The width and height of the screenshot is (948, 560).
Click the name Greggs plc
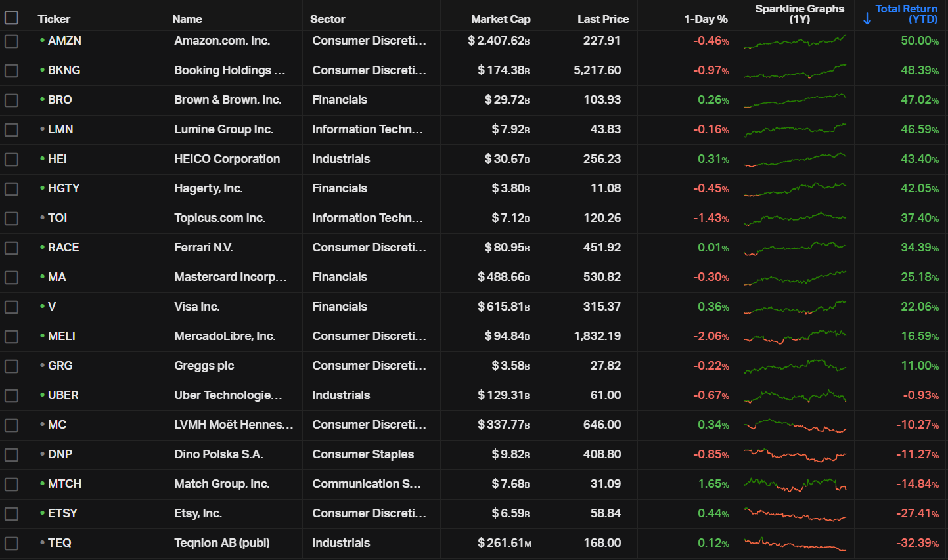[204, 366]
